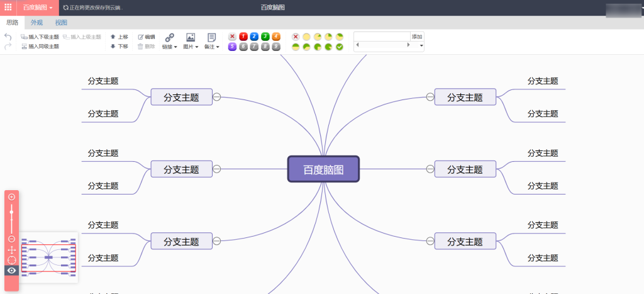
Task: Switch to the 外观 tab
Action: [36, 23]
